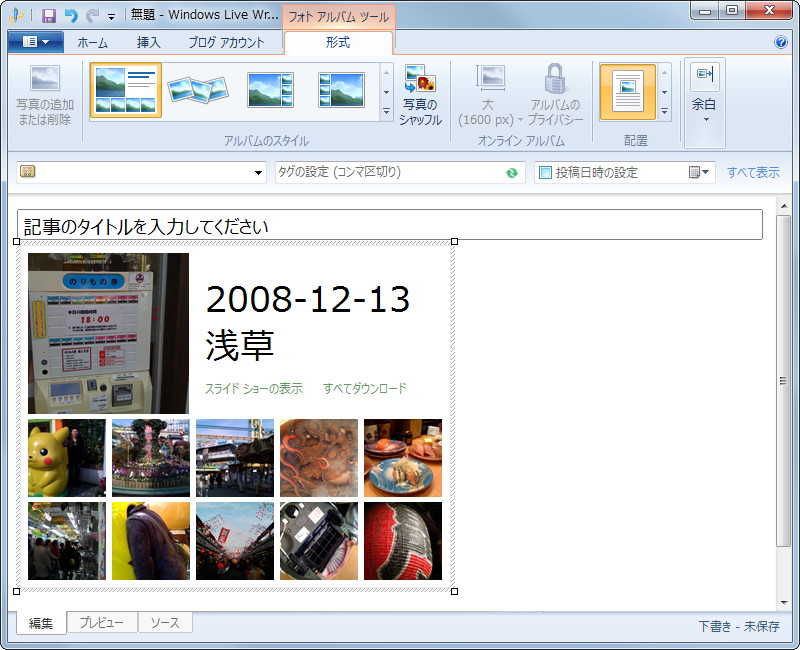Click the すべて表示 link
800x650 pixels.
pos(752,171)
